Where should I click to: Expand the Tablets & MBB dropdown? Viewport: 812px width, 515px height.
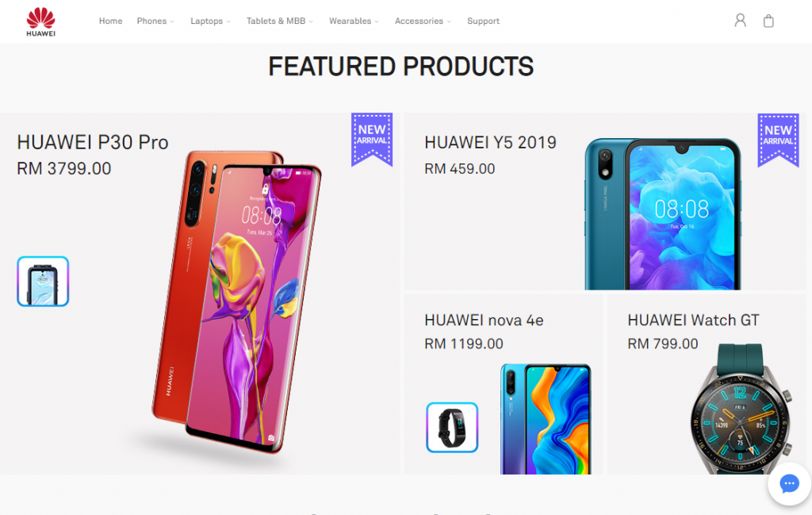(280, 21)
